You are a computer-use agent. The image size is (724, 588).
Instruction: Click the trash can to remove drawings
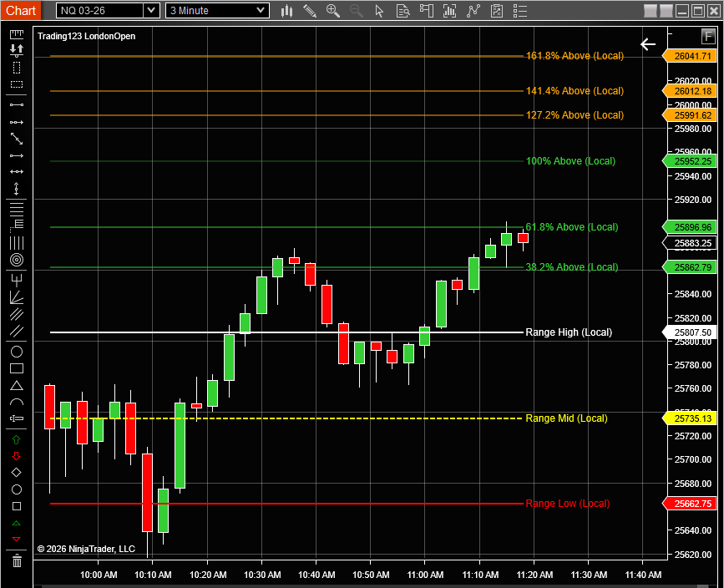(16, 560)
